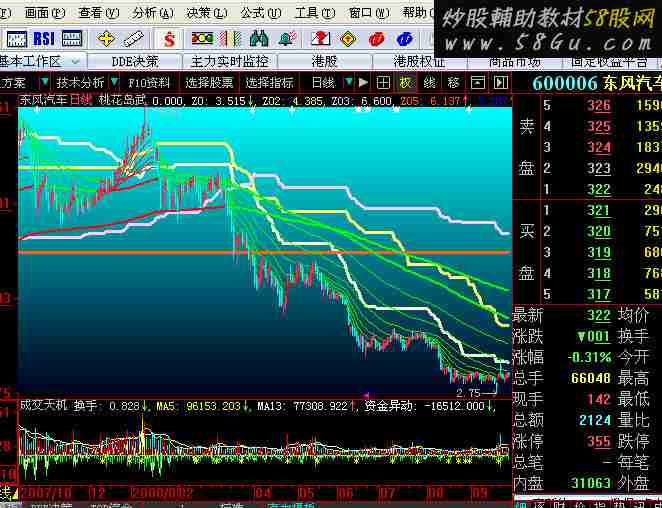Click the red round toolbar icon

[376, 40]
